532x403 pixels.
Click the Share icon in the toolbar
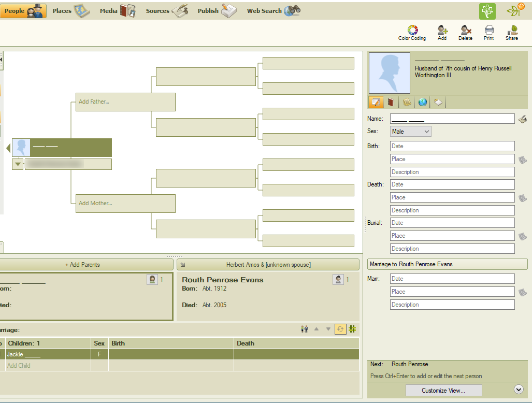(511, 32)
